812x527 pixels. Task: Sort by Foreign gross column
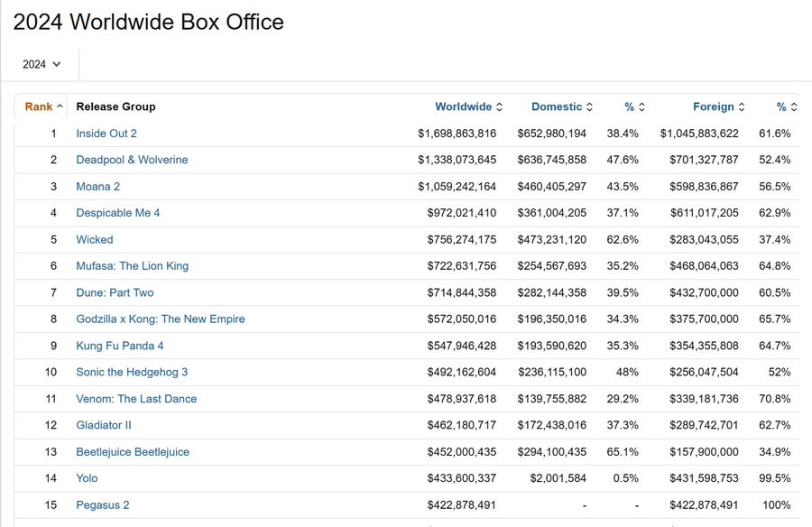coord(718,106)
